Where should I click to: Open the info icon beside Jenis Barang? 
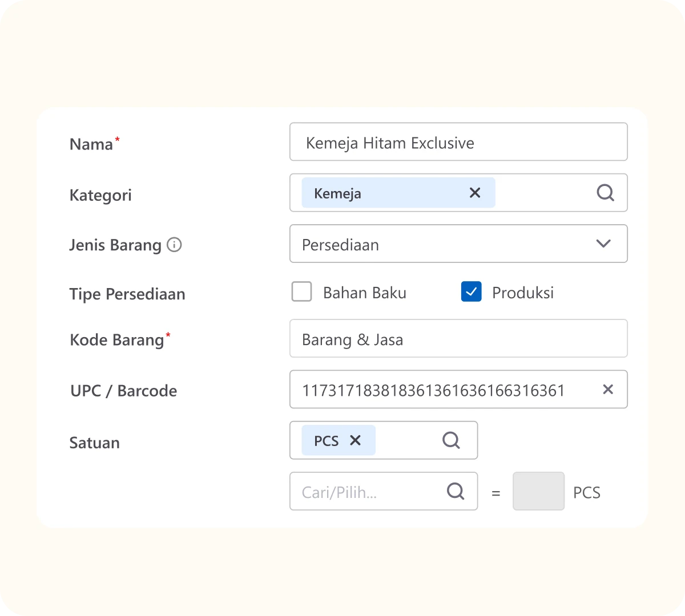(174, 245)
